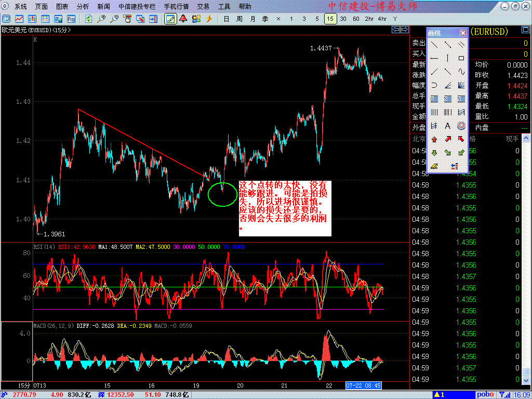Choose the Gann fan lines tool
532x399 pixels.
[461, 85]
